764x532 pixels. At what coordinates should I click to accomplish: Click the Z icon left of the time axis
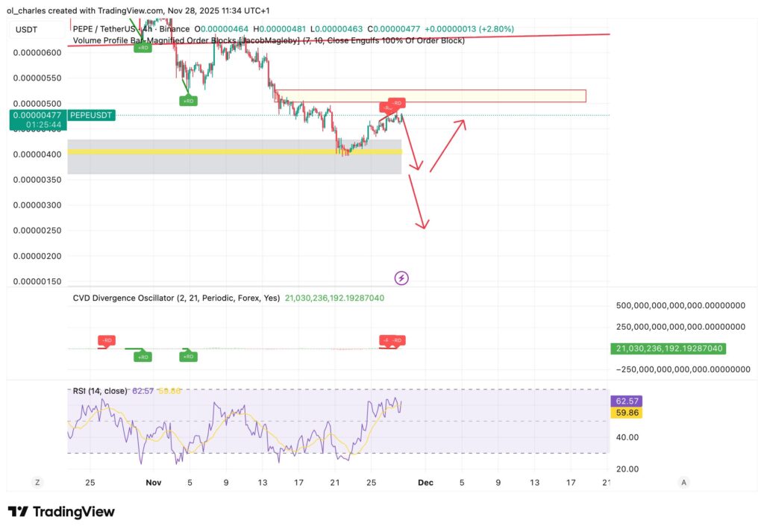[37, 483]
